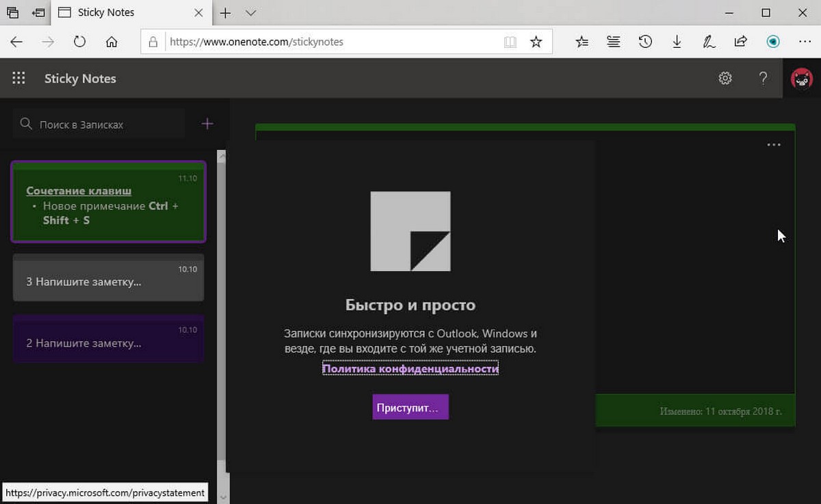
Task: Show tab previews chevron
Action: point(250,12)
